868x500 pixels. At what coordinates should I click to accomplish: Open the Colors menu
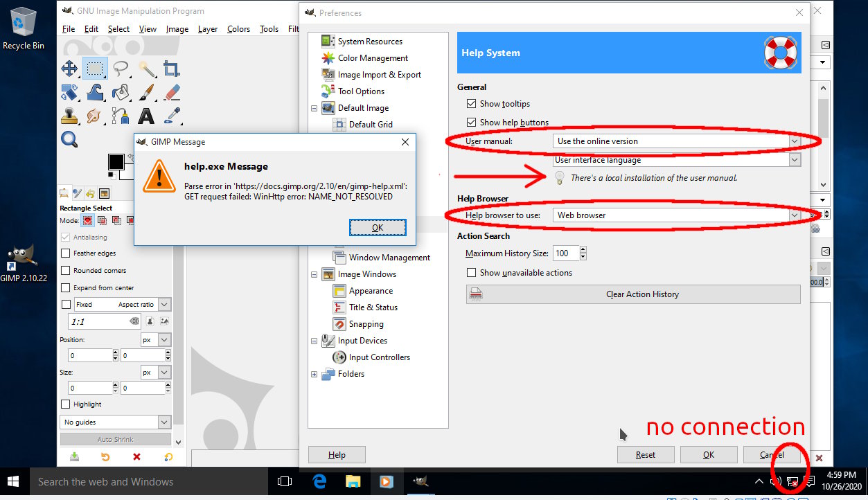point(238,29)
